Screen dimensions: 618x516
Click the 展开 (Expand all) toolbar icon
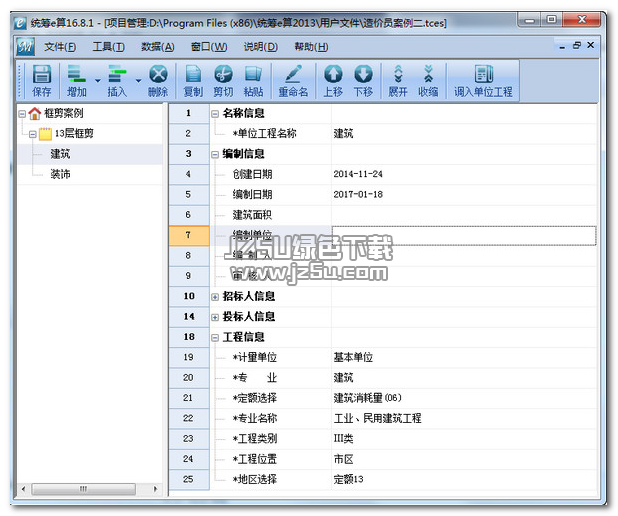[398, 80]
